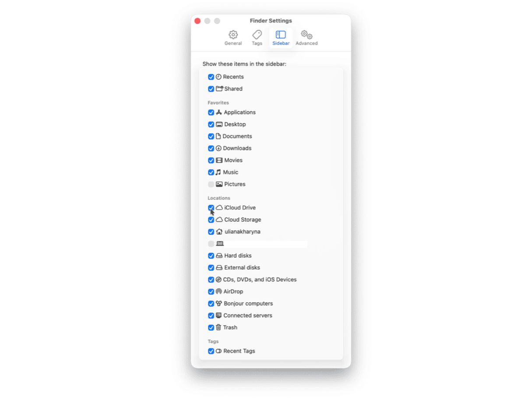Enable the unchecked laptop computer checkbox

tap(211, 244)
